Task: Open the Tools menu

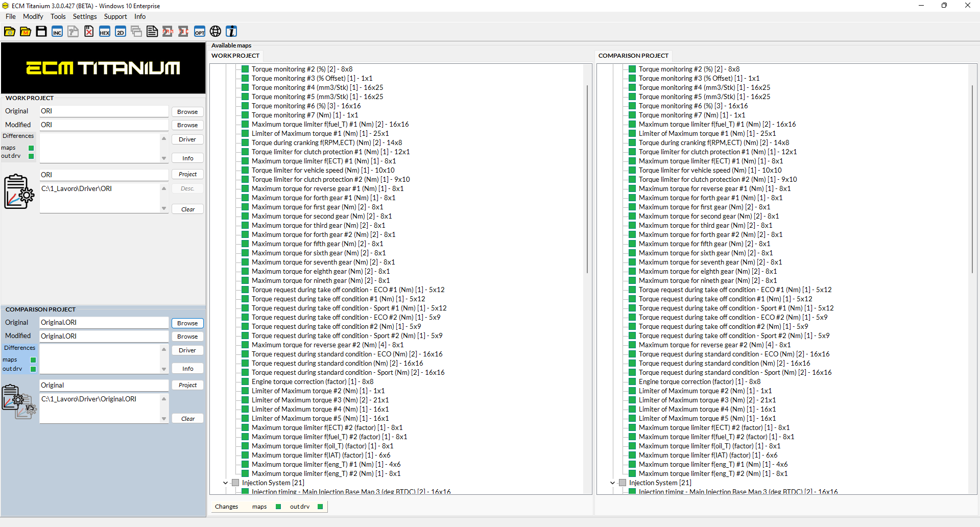Action: (58, 16)
